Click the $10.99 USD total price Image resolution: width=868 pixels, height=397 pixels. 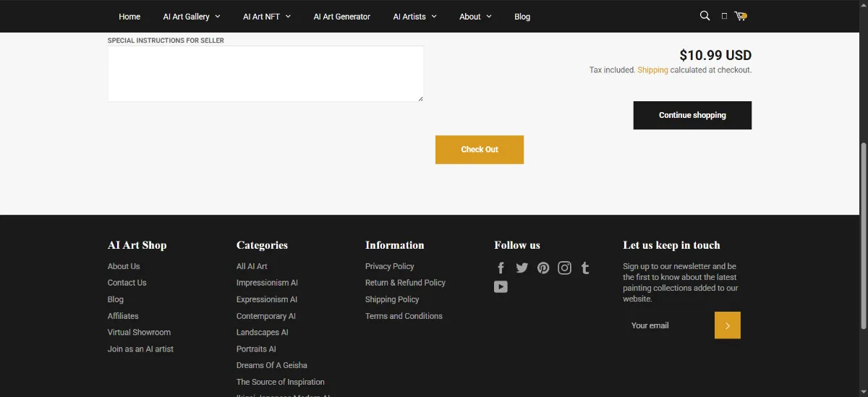click(x=715, y=55)
